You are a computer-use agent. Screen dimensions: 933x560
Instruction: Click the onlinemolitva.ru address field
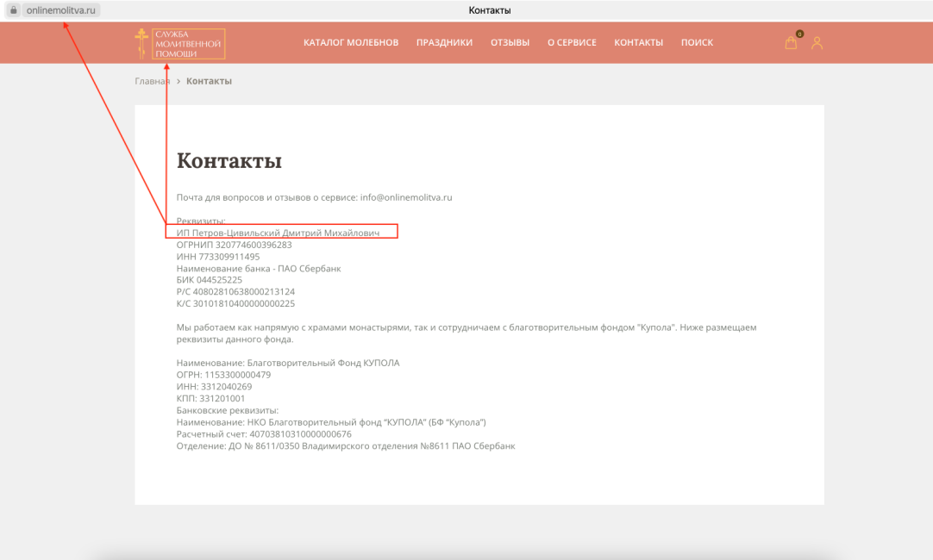coord(60,10)
